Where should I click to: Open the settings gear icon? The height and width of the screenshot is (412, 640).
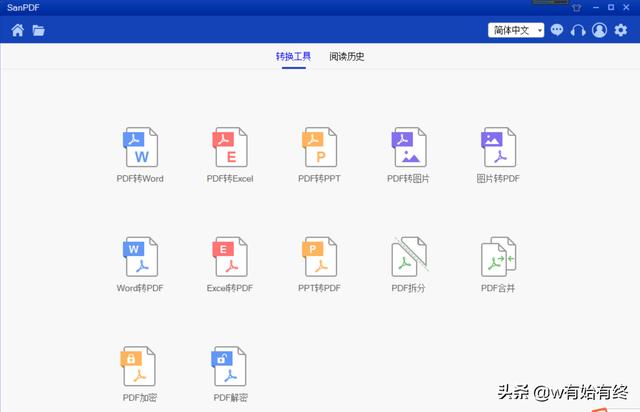point(621,30)
